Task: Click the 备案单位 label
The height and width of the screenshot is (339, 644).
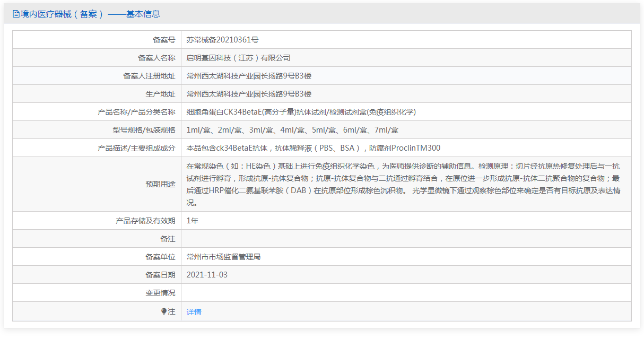Action: pos(160,257)
